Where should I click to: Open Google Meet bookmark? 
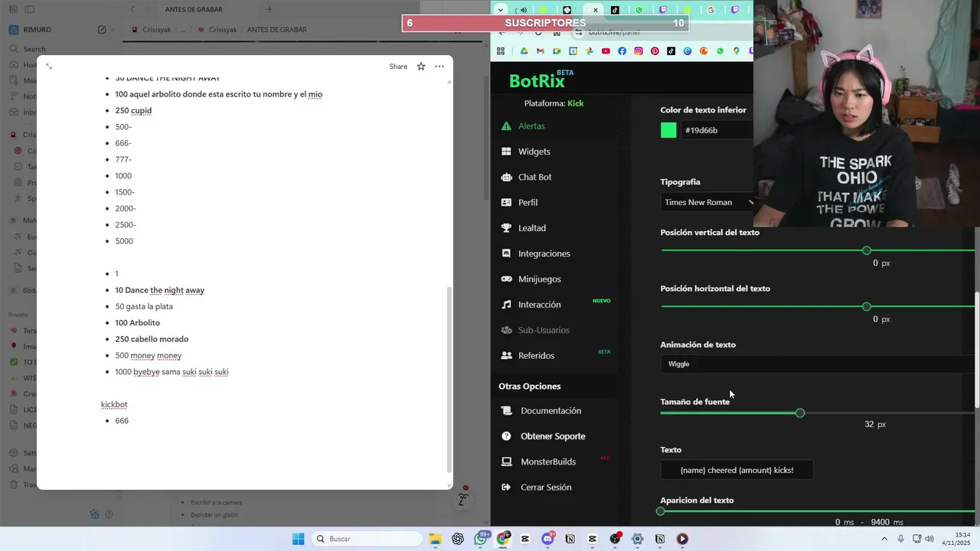pos(557,51)
